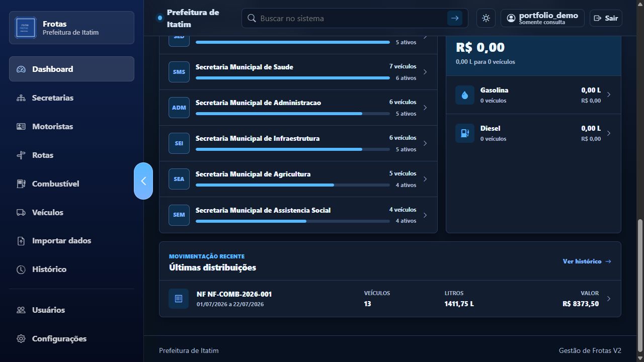Click the Diesel fuel pump icon

coord(465,133)
